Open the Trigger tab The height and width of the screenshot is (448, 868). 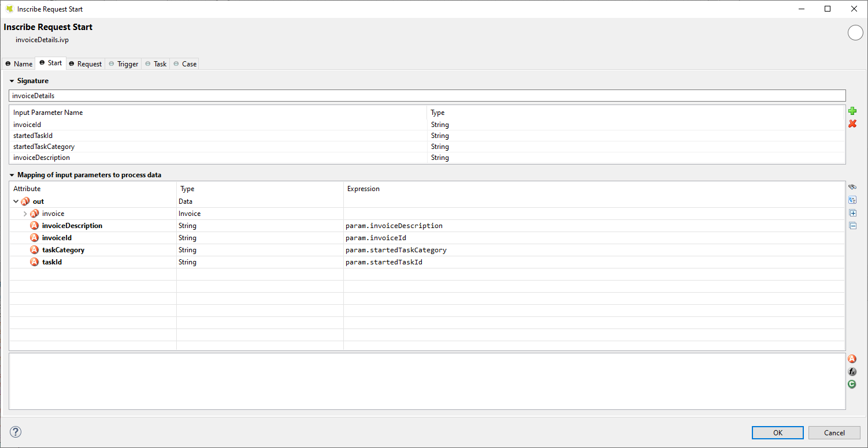coord(123,64)
